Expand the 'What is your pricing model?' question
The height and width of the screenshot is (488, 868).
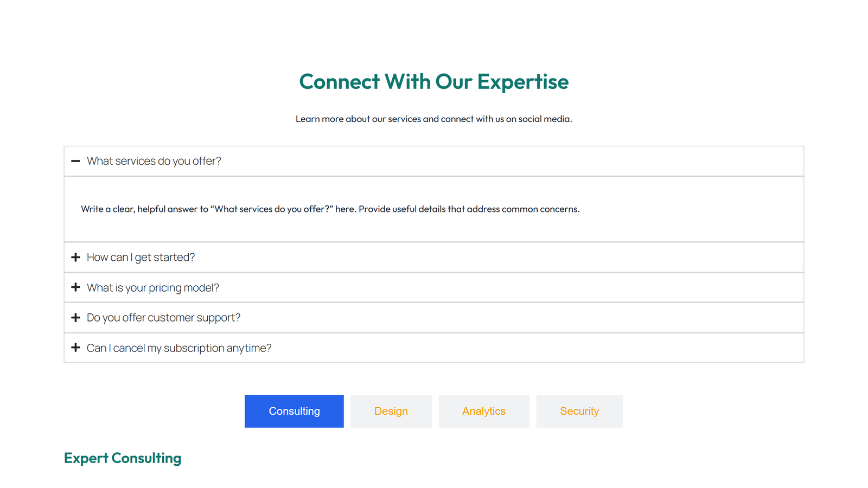[153, 287]
